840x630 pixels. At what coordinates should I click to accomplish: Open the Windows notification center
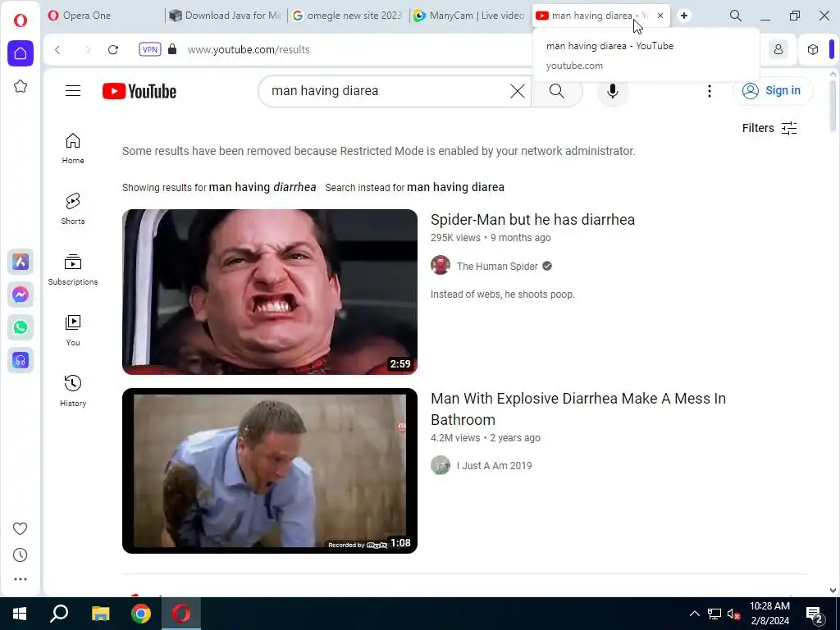click(815, 614)
